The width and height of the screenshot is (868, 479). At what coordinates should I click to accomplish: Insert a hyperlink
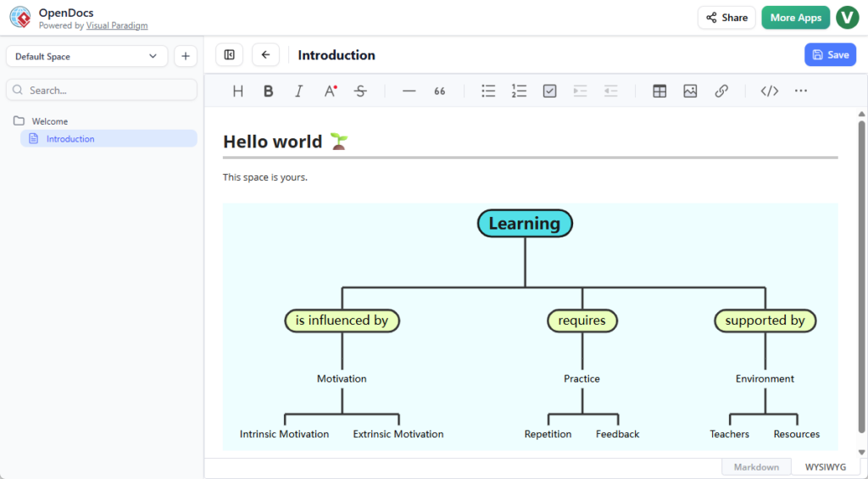coord(721,92)
